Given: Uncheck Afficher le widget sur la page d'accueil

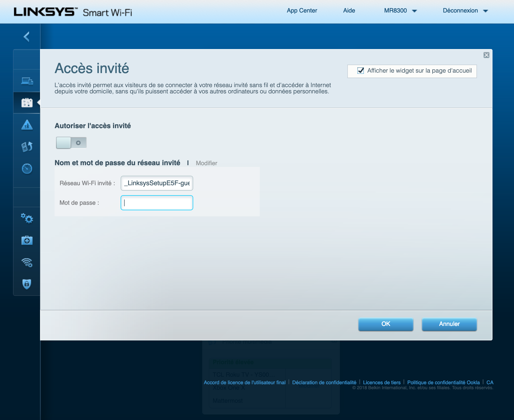Looking at the screenshot, I should coord(361,71).
